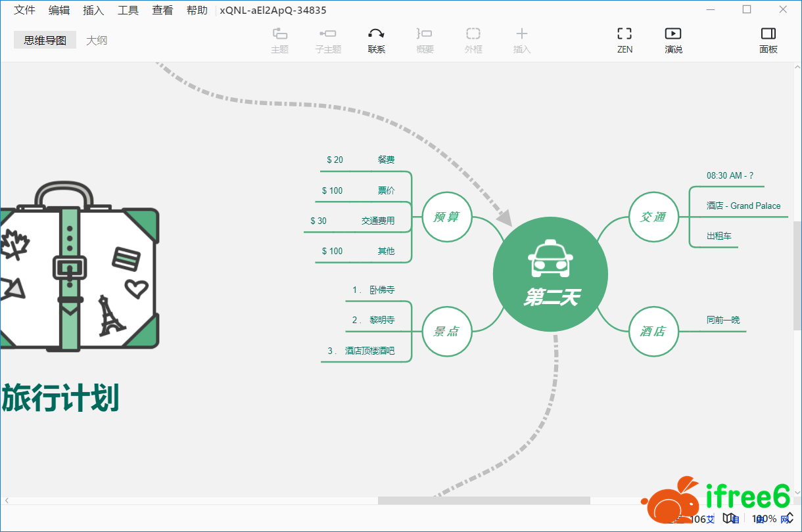Click the 酒店顶楼酒吧 subtopic
802x532 pixels.
tap(369, 351)
